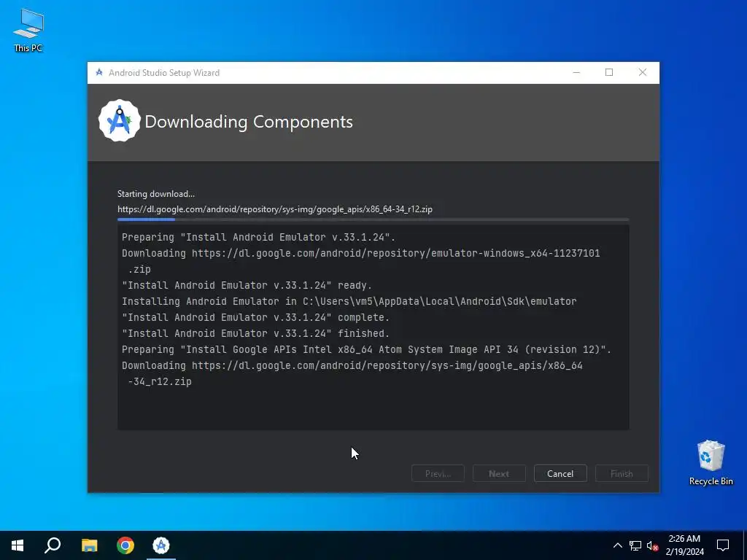Screen dimensions: 747x560
Task: Click the muted volume tray icon
Action: [652, 545]
